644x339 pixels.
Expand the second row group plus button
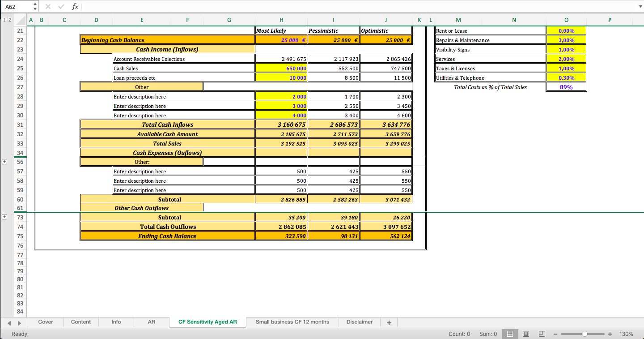coord(4,216)
